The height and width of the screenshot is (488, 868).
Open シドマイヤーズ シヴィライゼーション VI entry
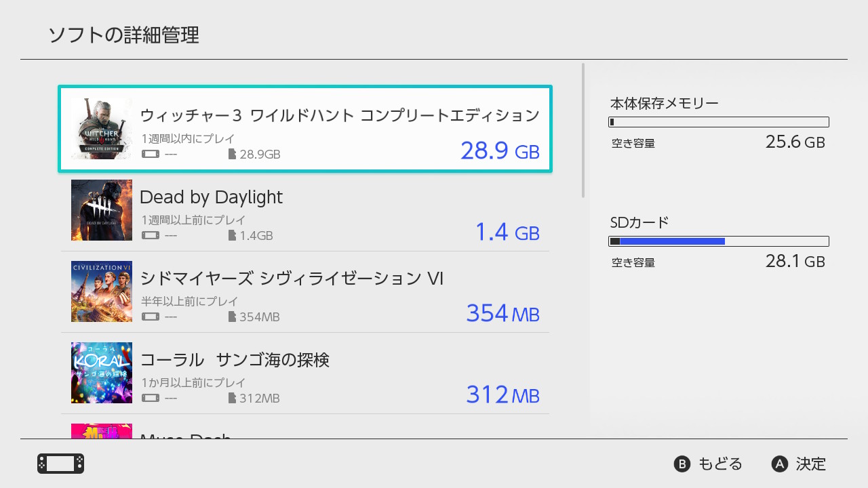click(292, 278)
